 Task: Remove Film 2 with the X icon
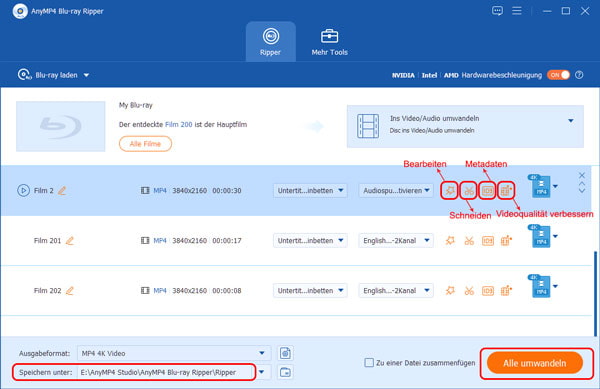582,175
